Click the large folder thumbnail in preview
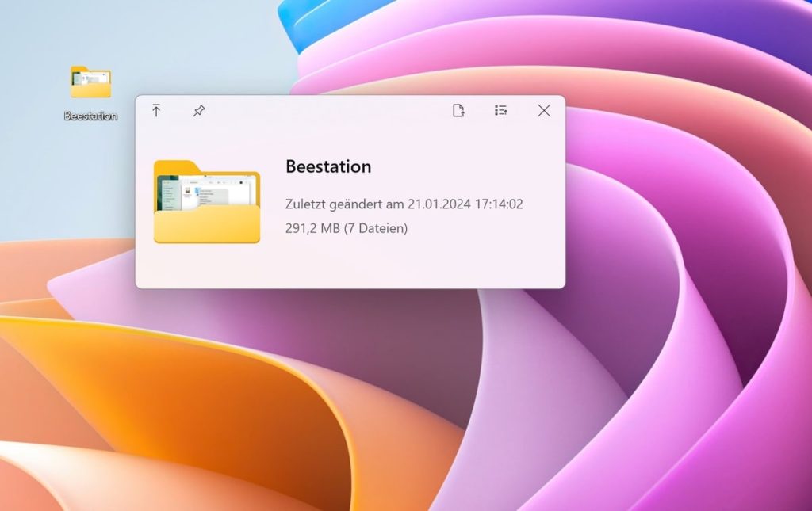Screen dimensions: 812x511 pos(207,202)
